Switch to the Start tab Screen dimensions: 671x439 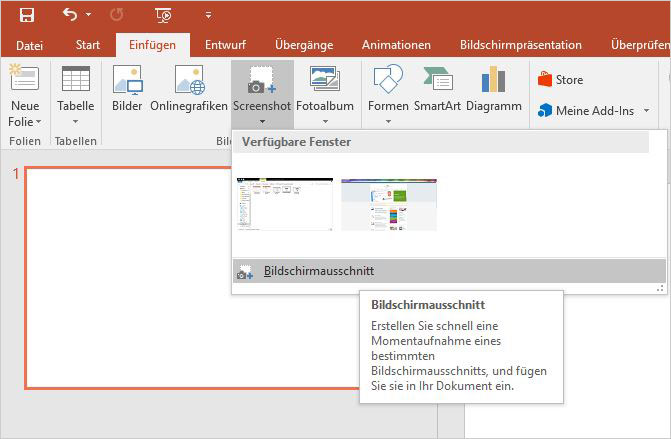coord(87,45)
